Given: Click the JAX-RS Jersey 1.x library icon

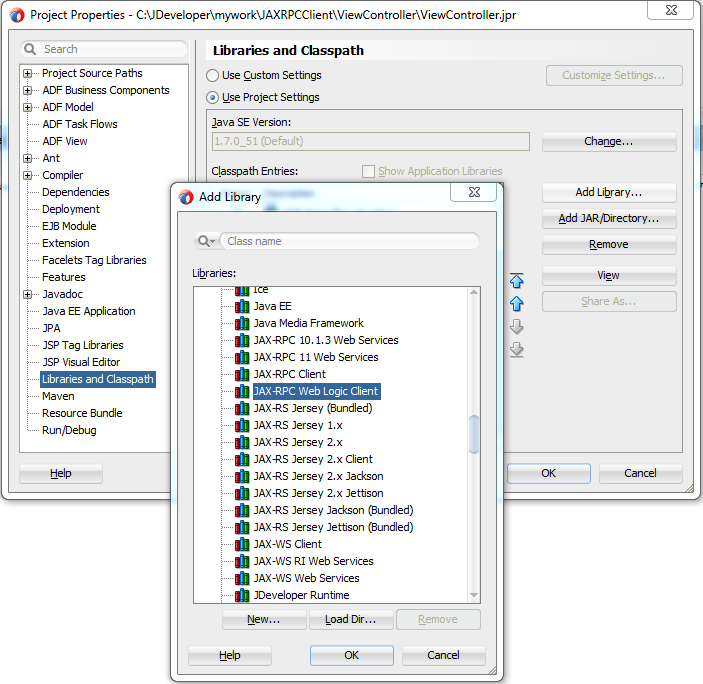Looking at the screenshot, I should [242, 425].
